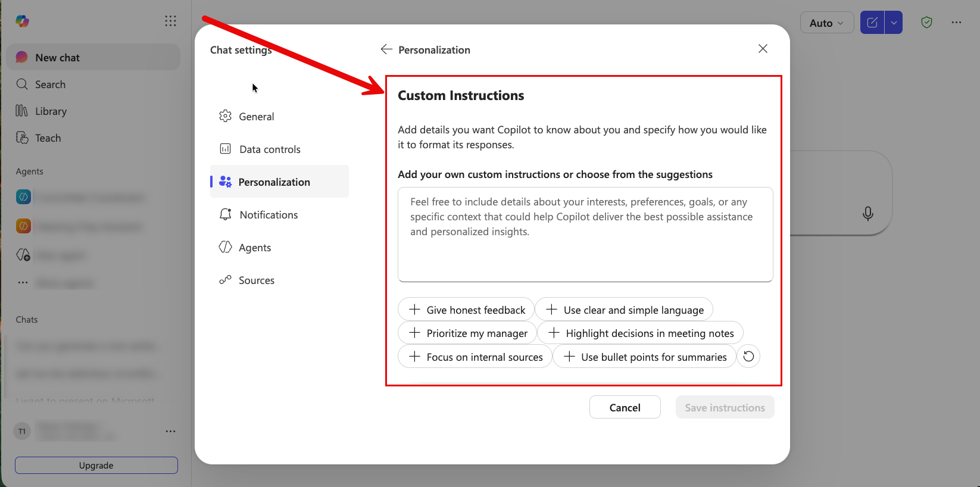Click the Upgrade button

pyautogui.click(x=96, y=466)
